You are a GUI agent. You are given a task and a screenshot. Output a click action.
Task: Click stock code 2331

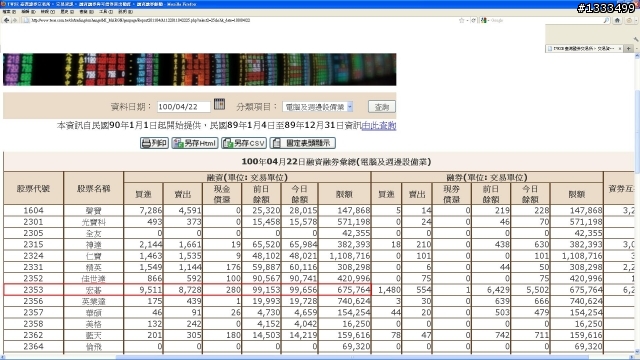(33, 267)
